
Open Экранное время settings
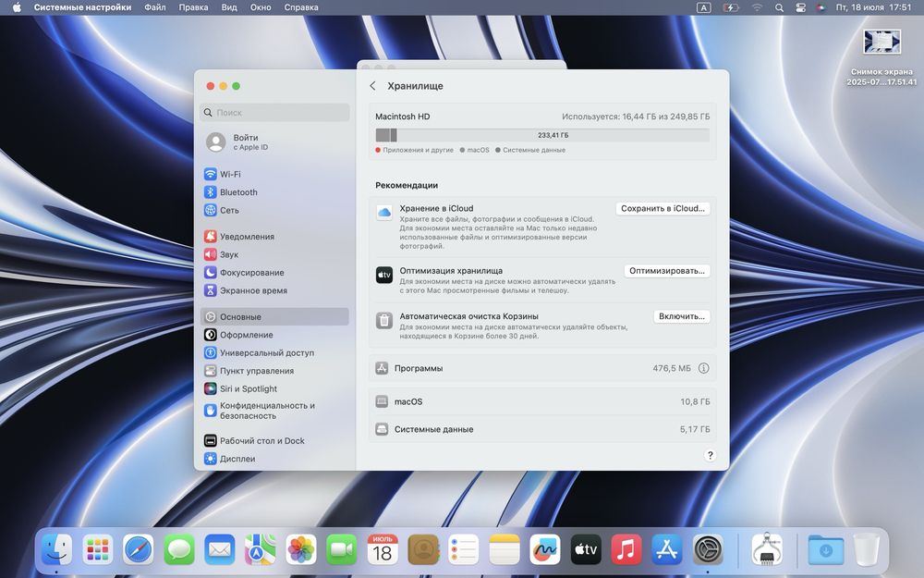(274, 290)
